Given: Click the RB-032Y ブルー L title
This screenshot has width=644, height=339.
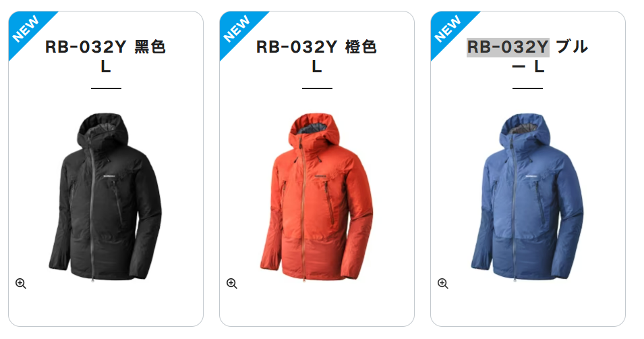Looking at the screenshot, I should pos(527,56).
